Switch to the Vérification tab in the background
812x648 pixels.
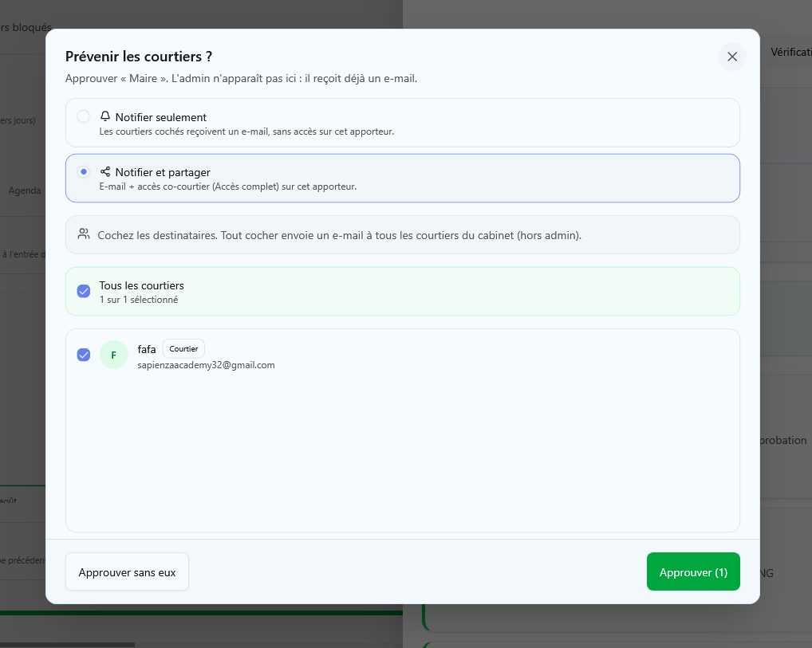pyautogui.click(x=790, y=53)
